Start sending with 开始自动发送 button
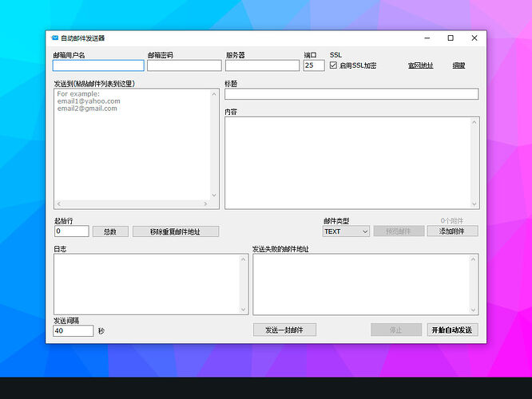The height and width of the screenshot is (399, 532). 452,330
